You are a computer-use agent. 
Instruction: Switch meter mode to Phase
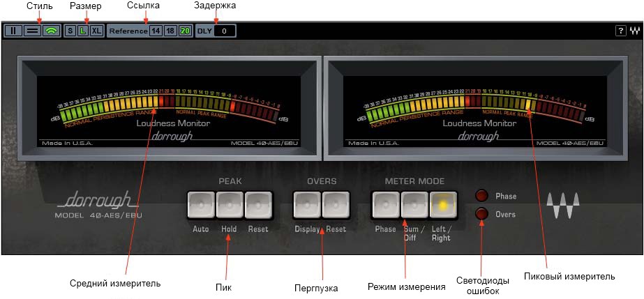click(x=386, y=204)
